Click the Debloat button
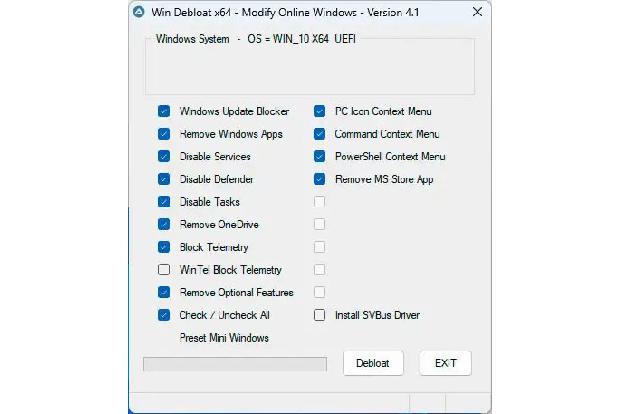Screen dimensions: 621x414 373,363
